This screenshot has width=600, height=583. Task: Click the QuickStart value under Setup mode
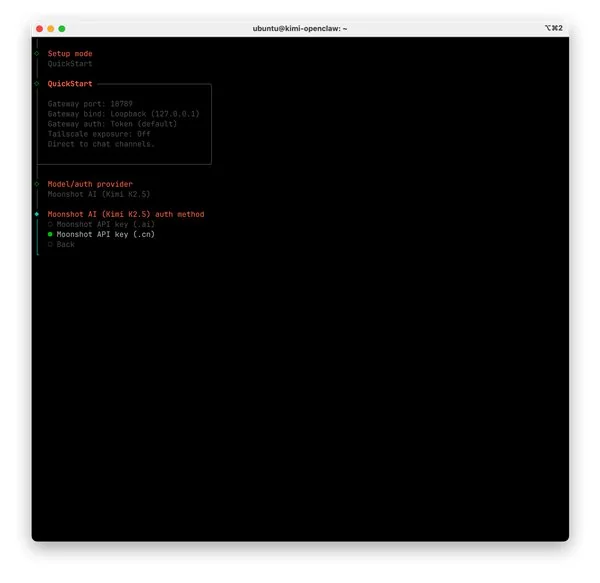[70, 64]
